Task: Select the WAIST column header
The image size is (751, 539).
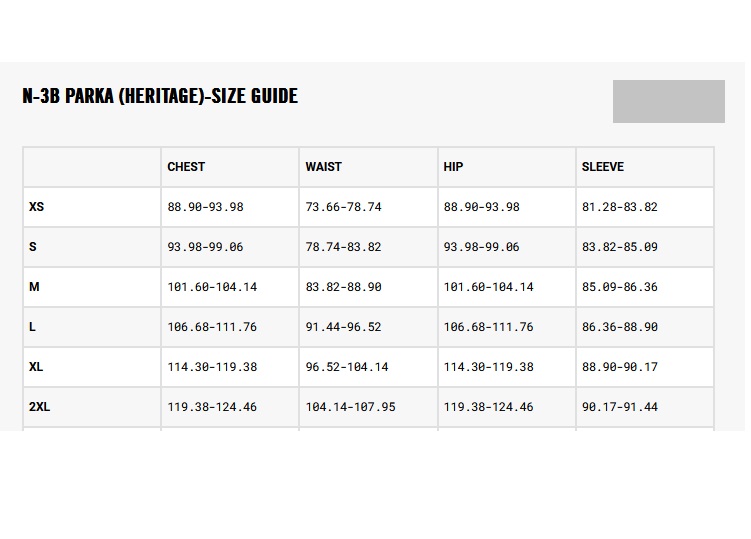Action: pyautogui.click(x=323, y=167)
